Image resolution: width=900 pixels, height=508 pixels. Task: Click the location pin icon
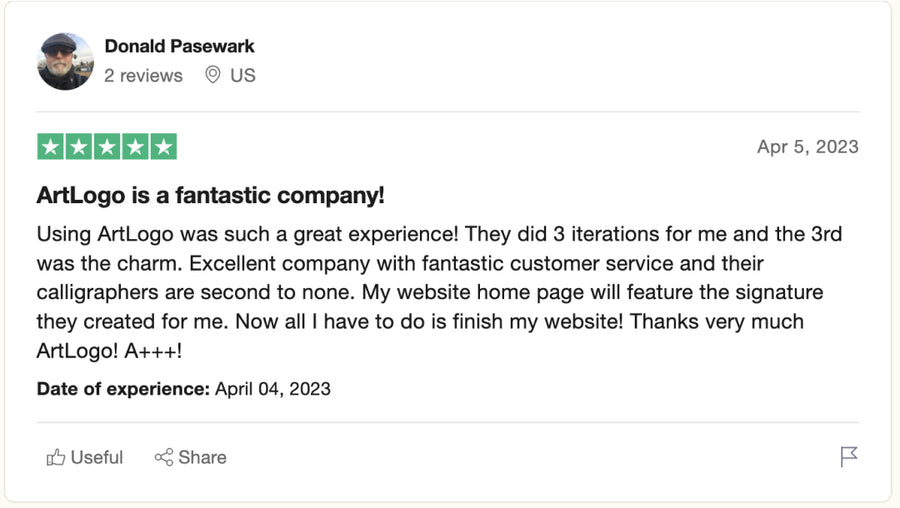tap(212, 75)
